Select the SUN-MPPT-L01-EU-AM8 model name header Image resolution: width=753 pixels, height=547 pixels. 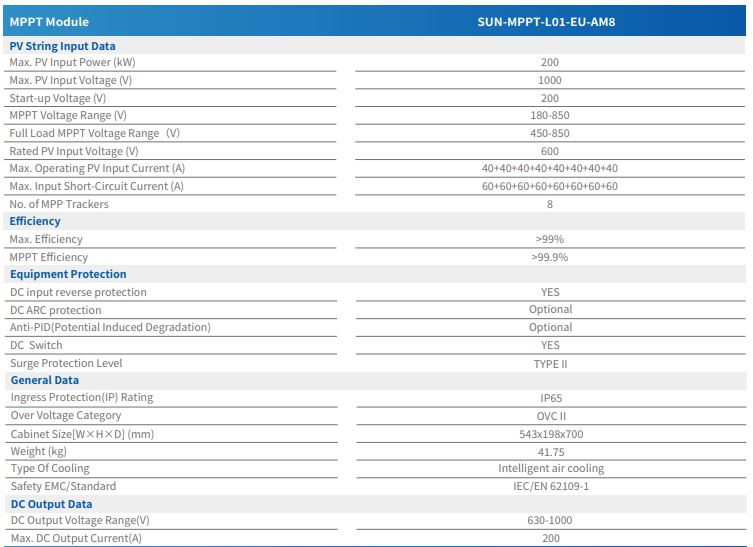pos(550,21)
